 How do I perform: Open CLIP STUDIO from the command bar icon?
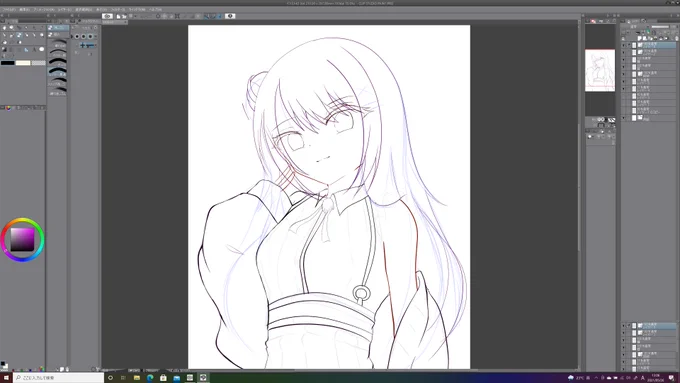point(107,16)
